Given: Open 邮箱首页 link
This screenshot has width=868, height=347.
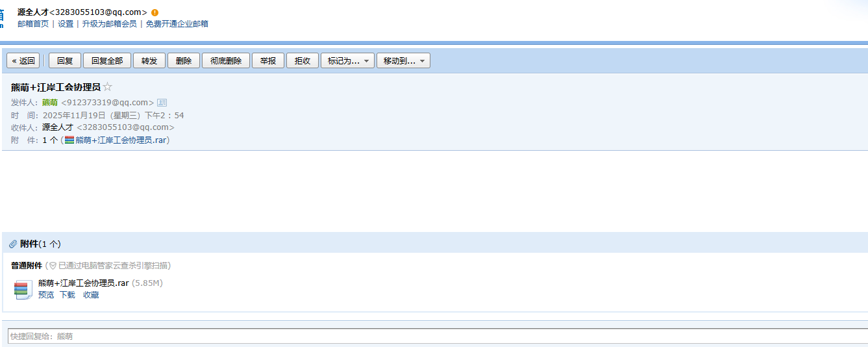Looking at the screenshot, I should click(x=33, y=24).
